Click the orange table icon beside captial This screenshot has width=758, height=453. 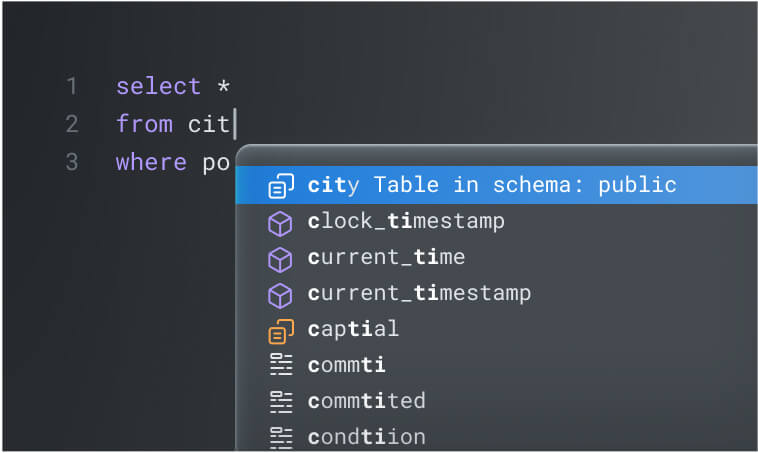pyautogui.click(x=281, y=329)
